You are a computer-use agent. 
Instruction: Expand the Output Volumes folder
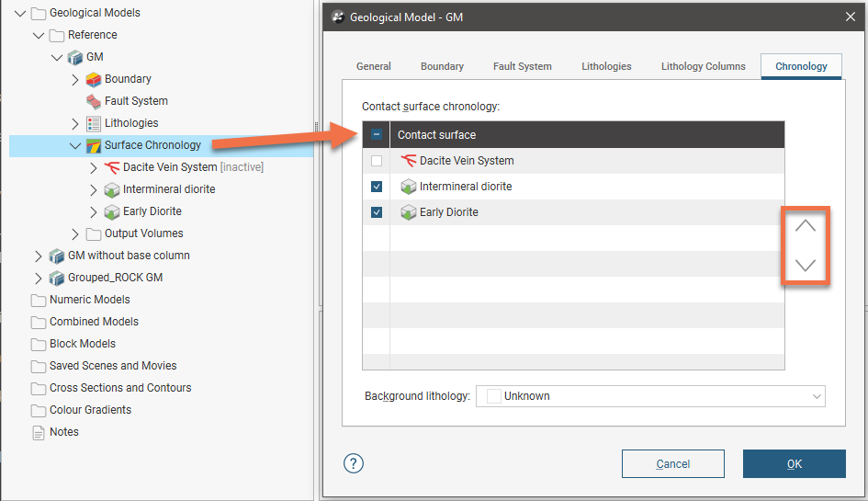coord(75,233)
